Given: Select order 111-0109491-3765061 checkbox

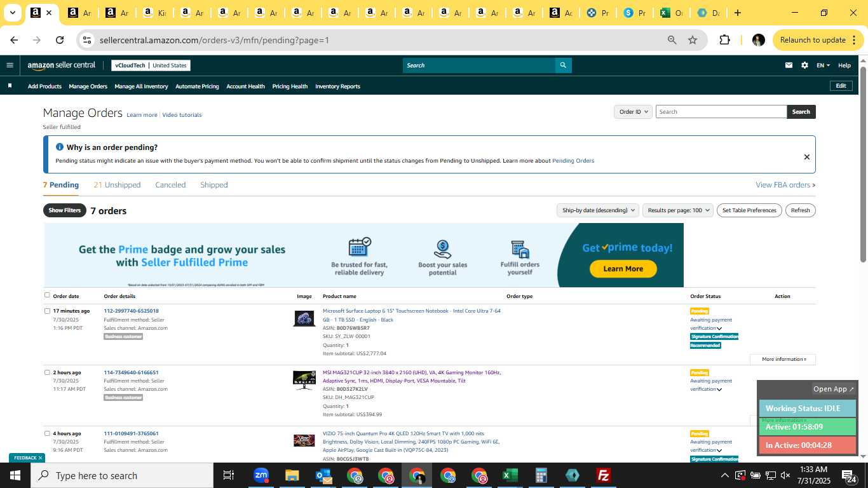Looking at the screenshot, I should [47, 433].
